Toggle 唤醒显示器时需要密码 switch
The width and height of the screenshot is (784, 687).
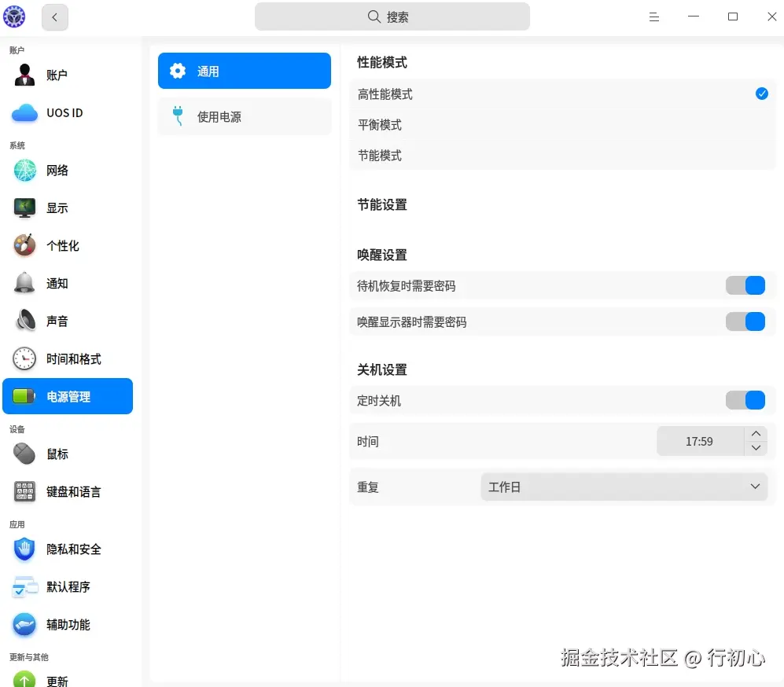pyautogui.click(x=745, y=321)
